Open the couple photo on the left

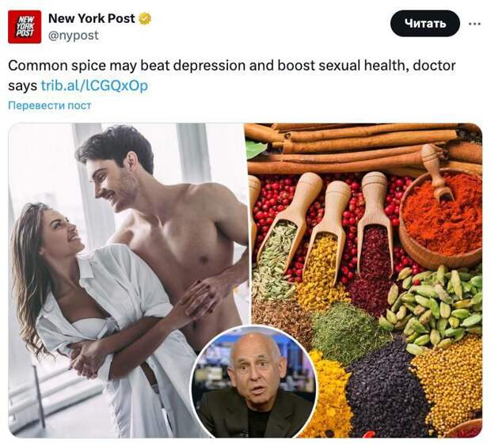point(127,280)
